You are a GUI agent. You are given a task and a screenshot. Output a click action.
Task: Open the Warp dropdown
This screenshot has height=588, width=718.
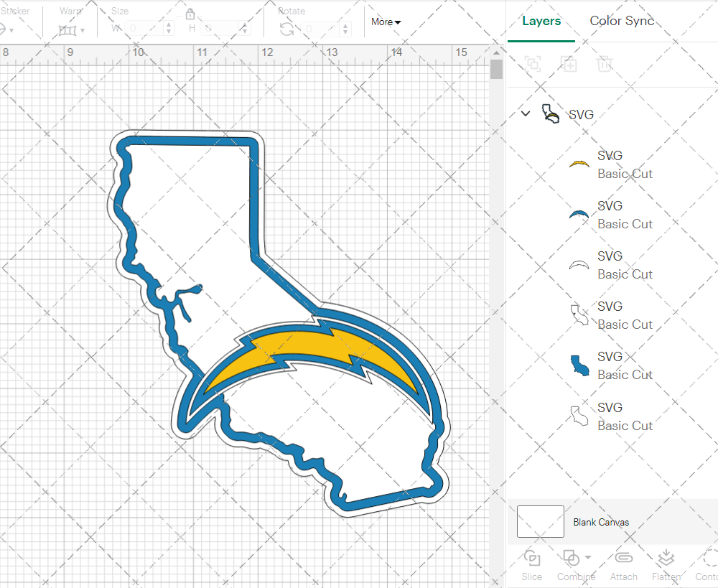pyautogui.click(x=72, y=30)
